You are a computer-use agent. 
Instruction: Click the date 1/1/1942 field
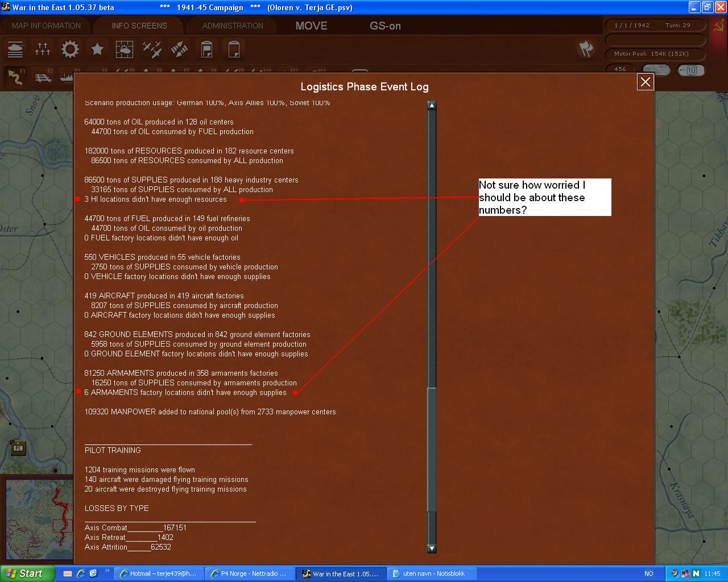click(x=631, y=26)
